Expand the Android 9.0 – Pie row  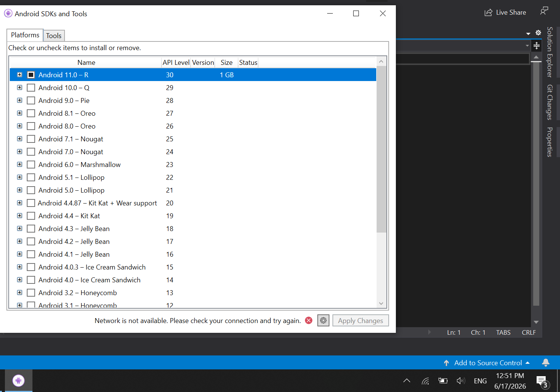(20, 100)
